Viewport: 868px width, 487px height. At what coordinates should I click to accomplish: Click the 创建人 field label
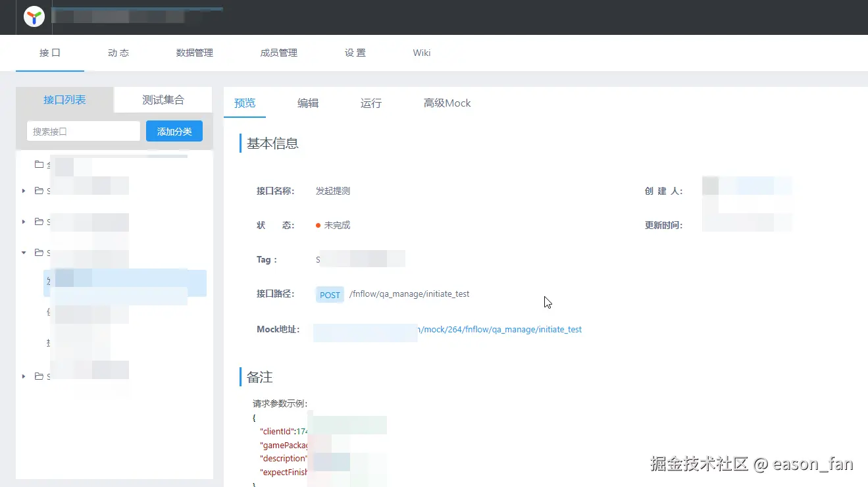(663, 191)
